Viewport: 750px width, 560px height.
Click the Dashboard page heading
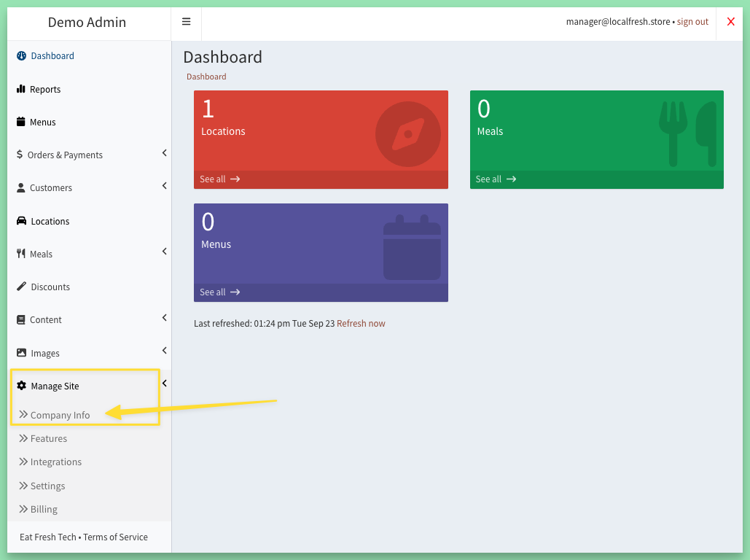point(222,58)
